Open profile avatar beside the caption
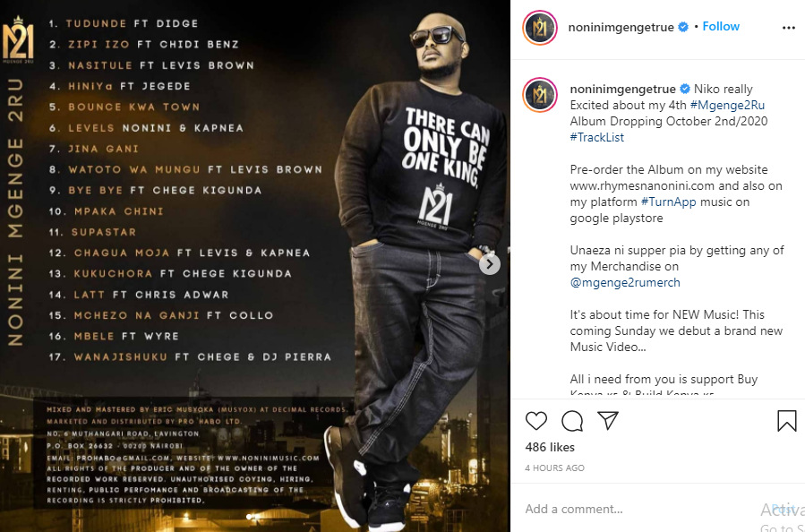 pyautogui.click(x=540, y=95)
